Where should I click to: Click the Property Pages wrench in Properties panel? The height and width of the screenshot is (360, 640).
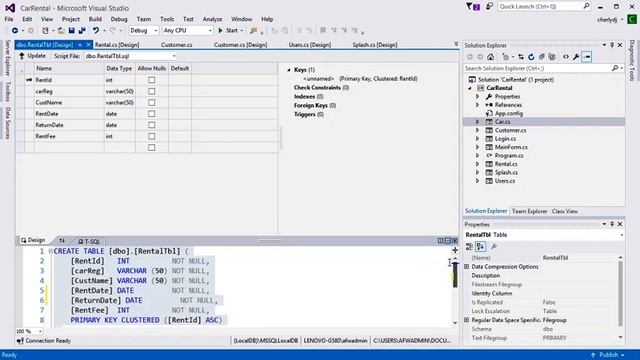coord(494,246)
